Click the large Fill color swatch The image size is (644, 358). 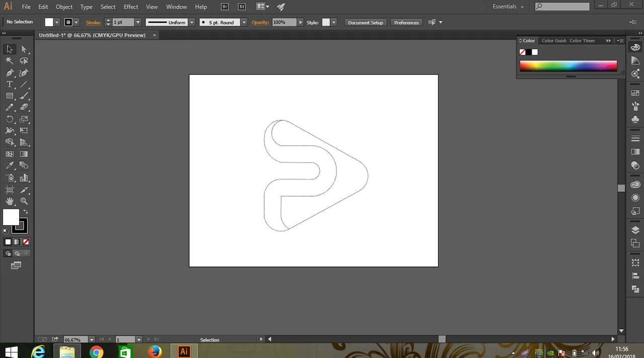click(11, 217)
